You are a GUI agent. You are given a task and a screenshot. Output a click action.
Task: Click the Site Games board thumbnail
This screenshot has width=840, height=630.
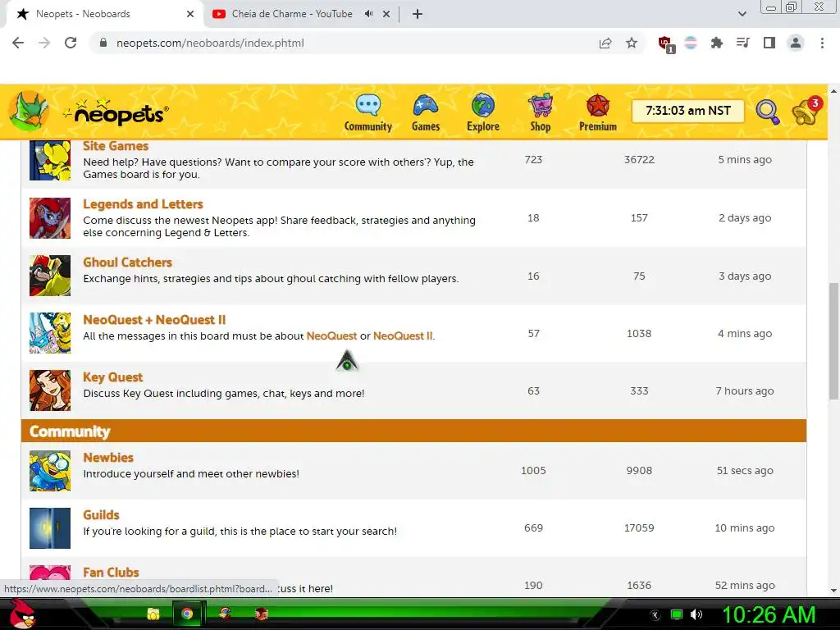coord(50,160)
